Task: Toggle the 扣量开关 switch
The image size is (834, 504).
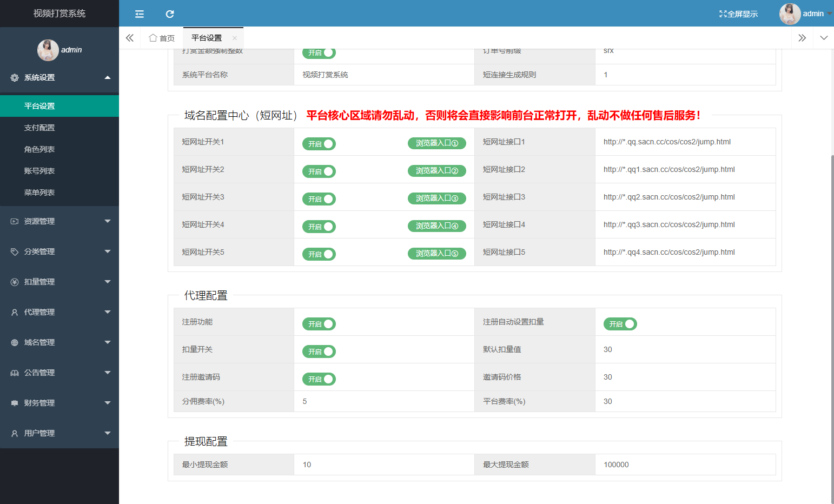Action: click(319, 352)
